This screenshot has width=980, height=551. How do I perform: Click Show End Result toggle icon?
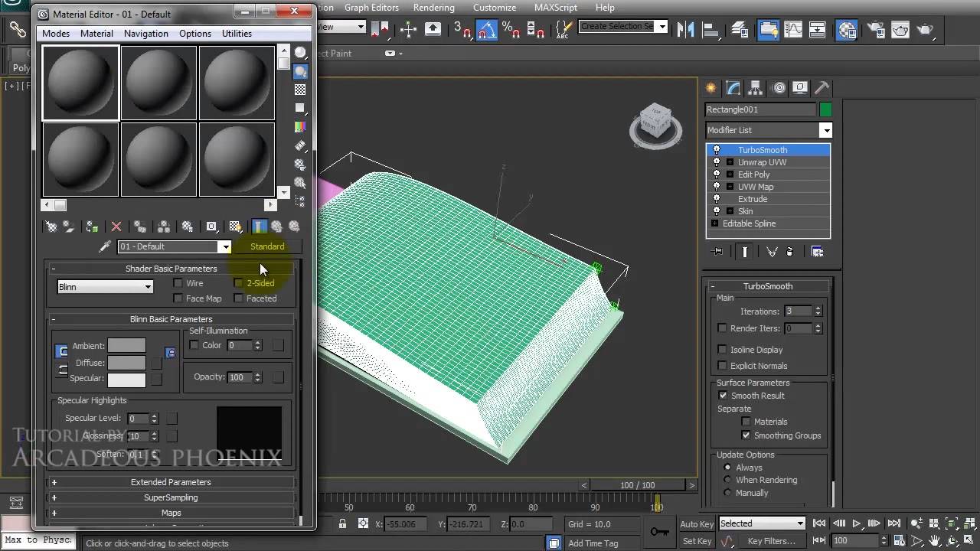[x=745, y=251]
